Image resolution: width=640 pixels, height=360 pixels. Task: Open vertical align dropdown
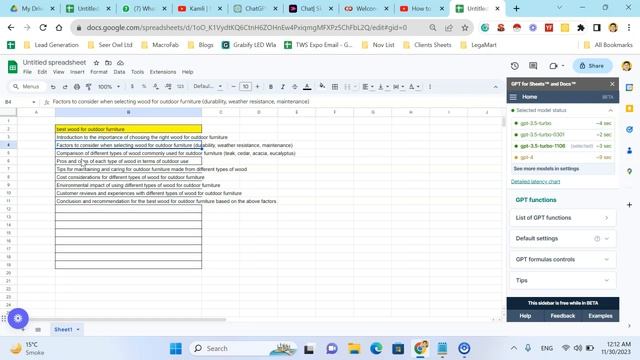point(383,87)
